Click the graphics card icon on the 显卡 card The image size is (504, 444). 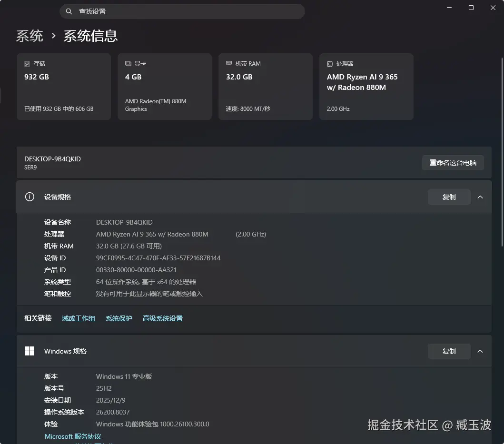pyautogui.click(x=128, y=63)
